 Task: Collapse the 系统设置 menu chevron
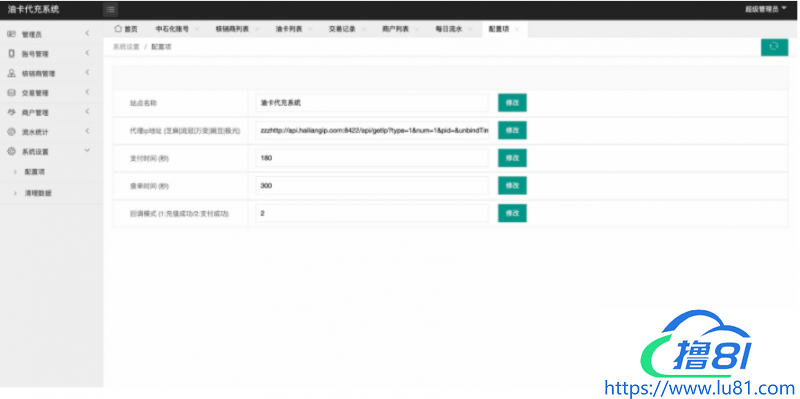click(87, 151)
